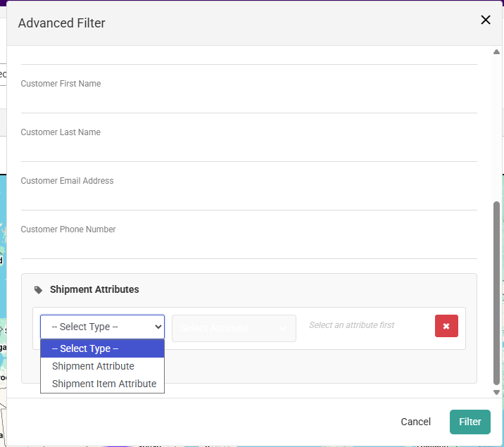Focus the Customer Last Name field

248,150
